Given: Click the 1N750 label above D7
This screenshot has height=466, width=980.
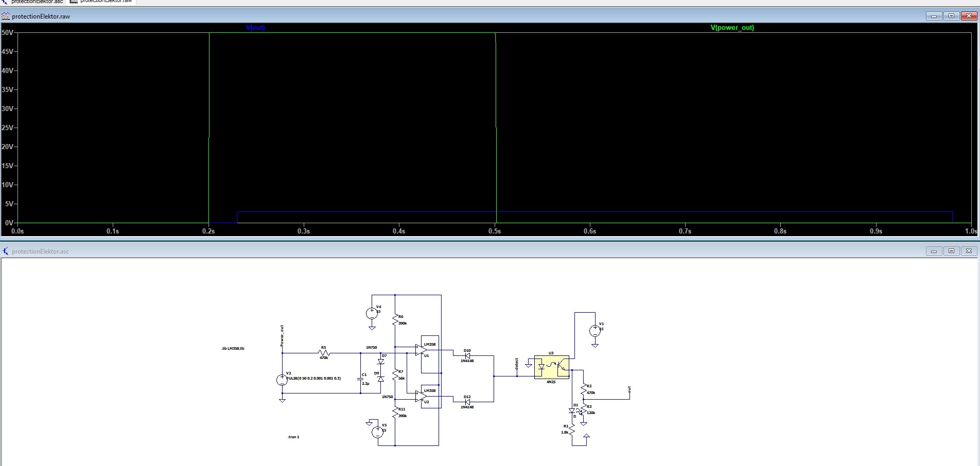Looking at the screenshot, I should click(372, 348).
